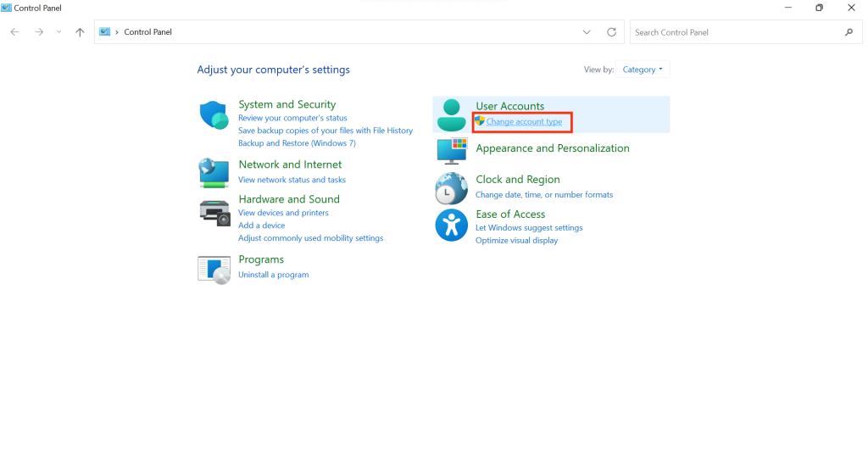Open Appearance and Personalization heading
868x451 pixels.
point(553,148)
